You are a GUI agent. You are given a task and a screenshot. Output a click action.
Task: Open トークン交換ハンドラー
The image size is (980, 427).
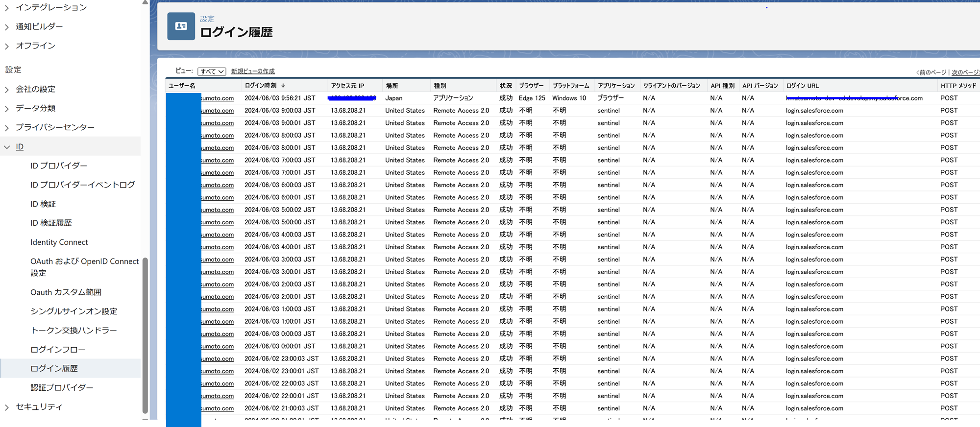pos(74,331)
